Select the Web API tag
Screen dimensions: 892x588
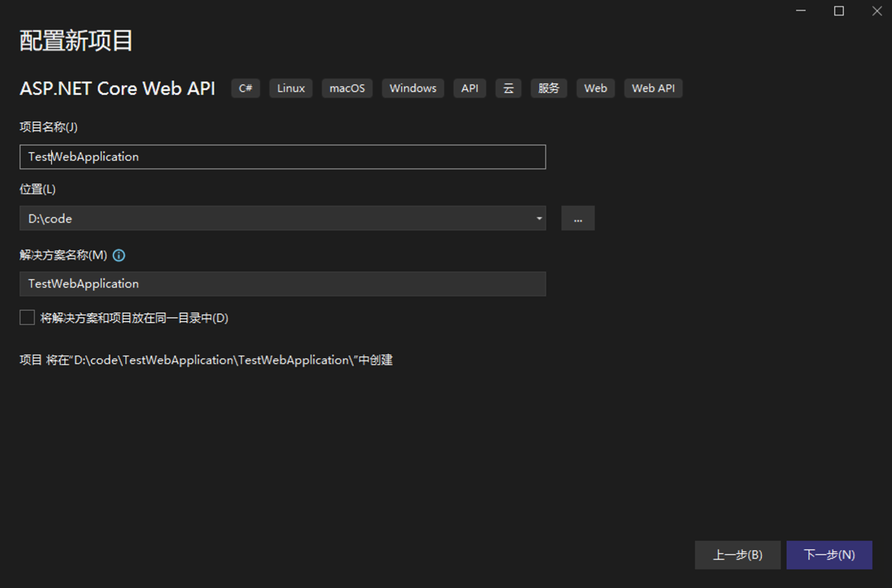[x=653, y=88]
